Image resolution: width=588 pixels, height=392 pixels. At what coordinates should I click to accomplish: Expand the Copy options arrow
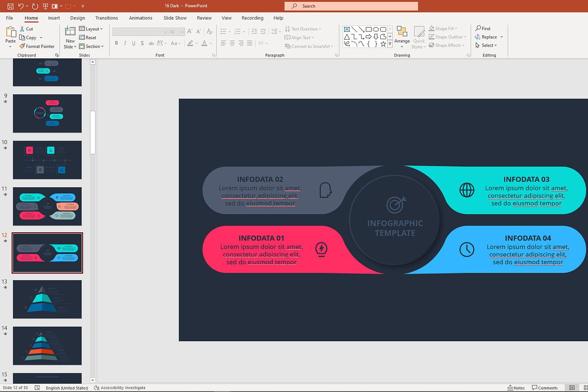tap(41, 38)
